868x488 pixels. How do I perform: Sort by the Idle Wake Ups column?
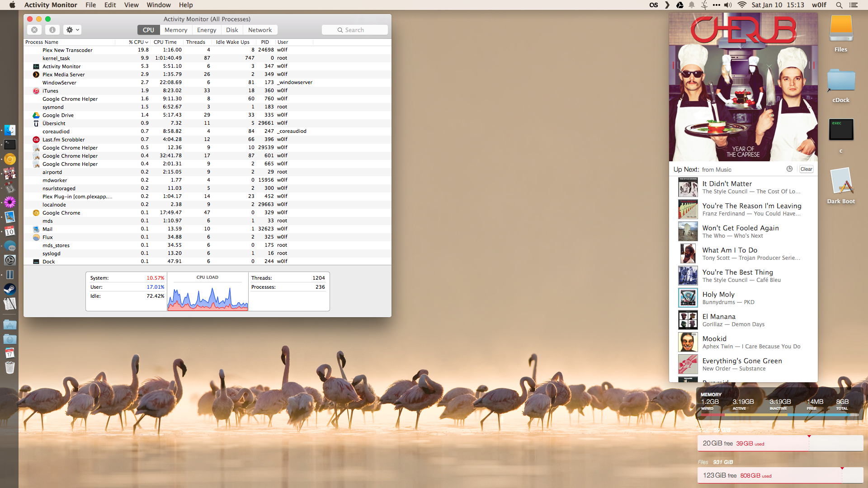coord(233,42)
